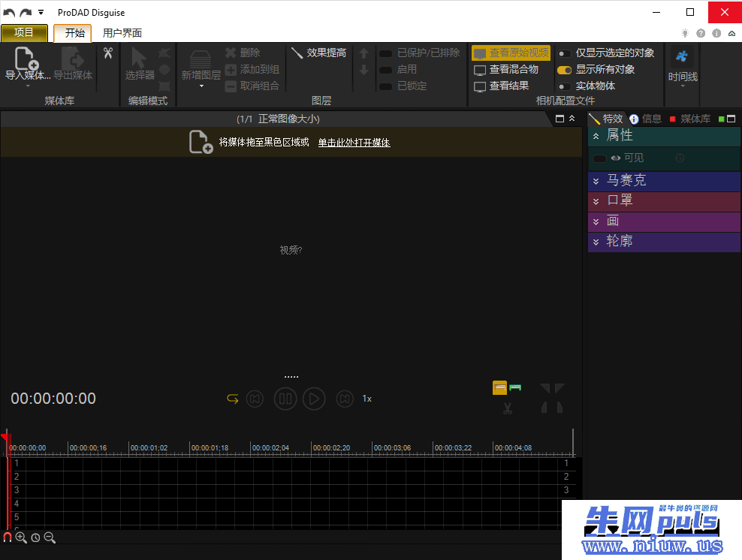Viewport: 742px width, 560px height.
Task: Switch to the Start (开始) ribbon tab
Action: tap(72, 32)
